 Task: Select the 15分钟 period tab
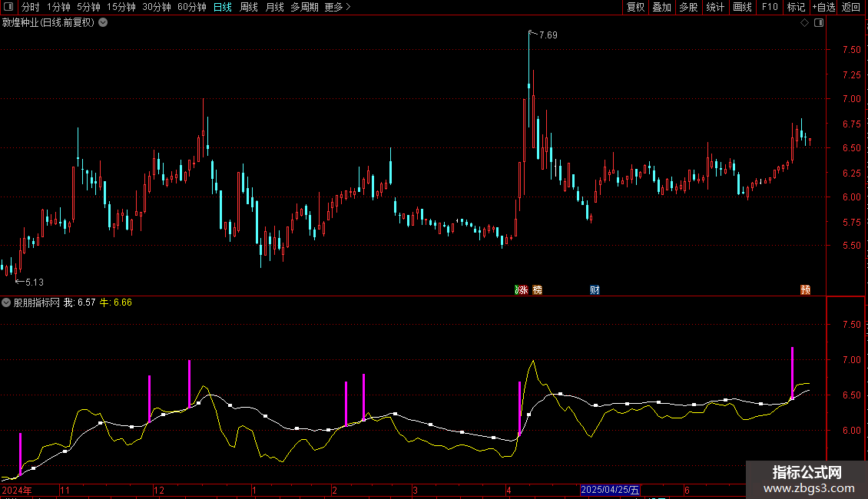point(121,7)
